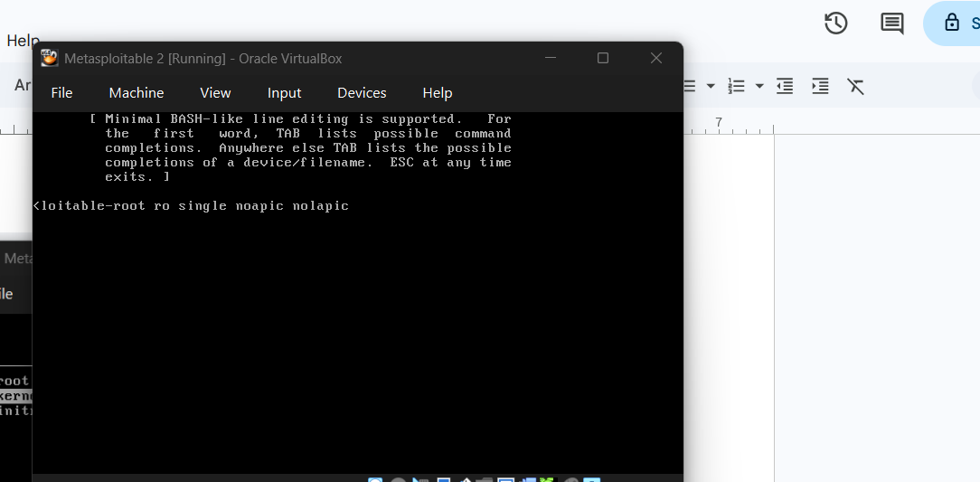
Task: Minimize the Metasploitable 2 VM window
Action: (550, 59)
